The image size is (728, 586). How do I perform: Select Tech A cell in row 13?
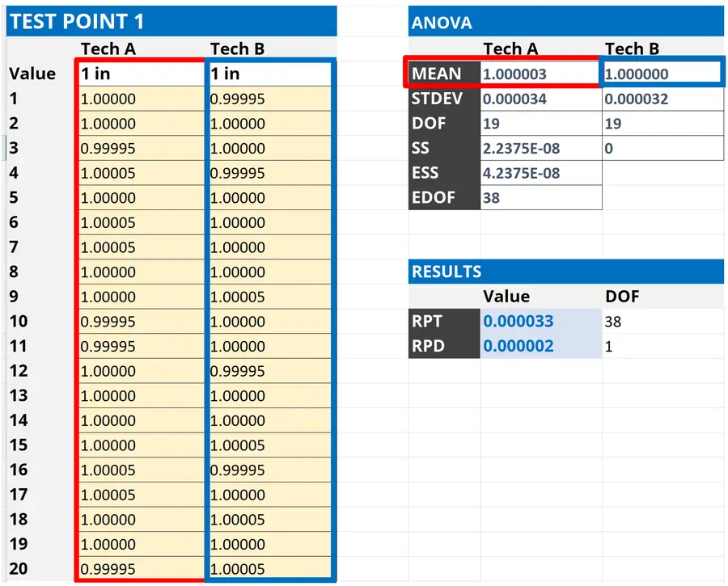[141, 395]
